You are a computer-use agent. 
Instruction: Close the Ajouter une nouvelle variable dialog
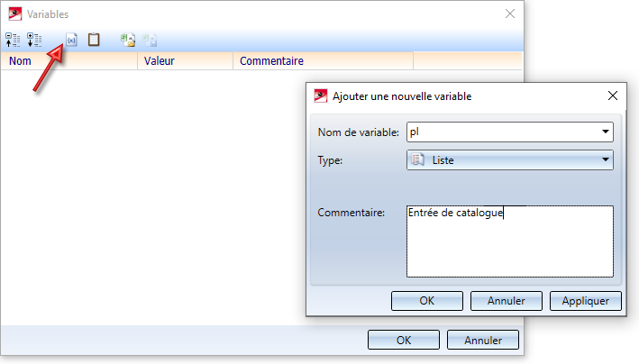[613, 96]
